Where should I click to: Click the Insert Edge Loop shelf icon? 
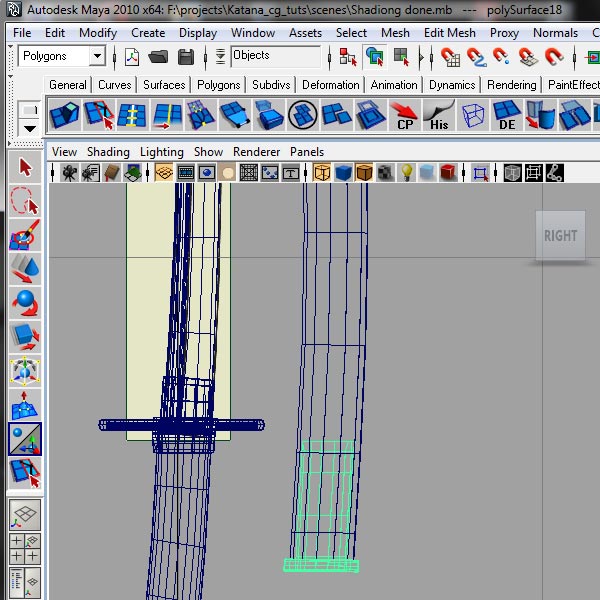click(x=132, y=115)
